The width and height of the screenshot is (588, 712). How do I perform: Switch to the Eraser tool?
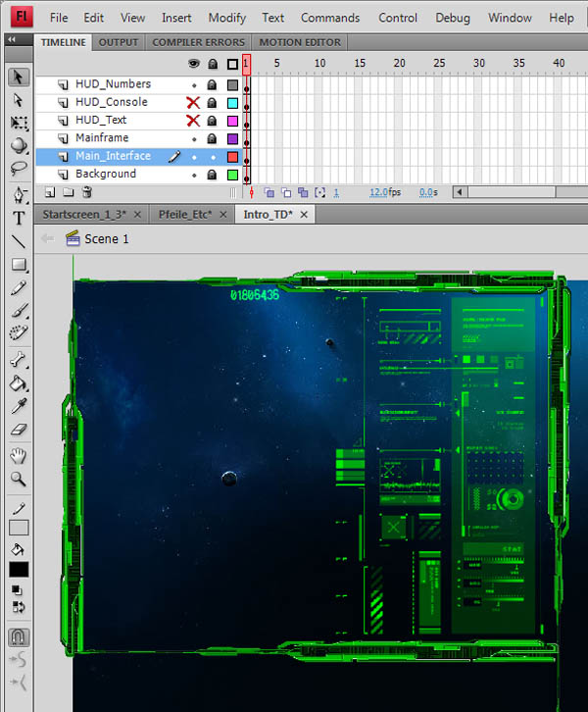[19, 430]
